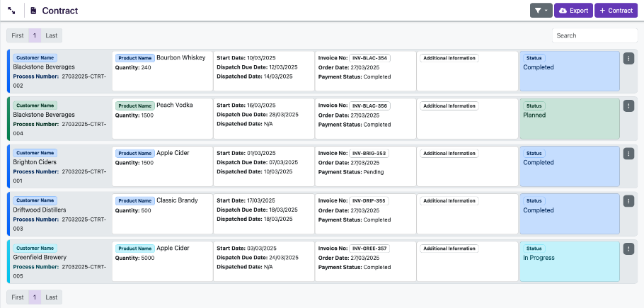Click the Export button
The height and width of the screenshot is (308, 644).
573,11
